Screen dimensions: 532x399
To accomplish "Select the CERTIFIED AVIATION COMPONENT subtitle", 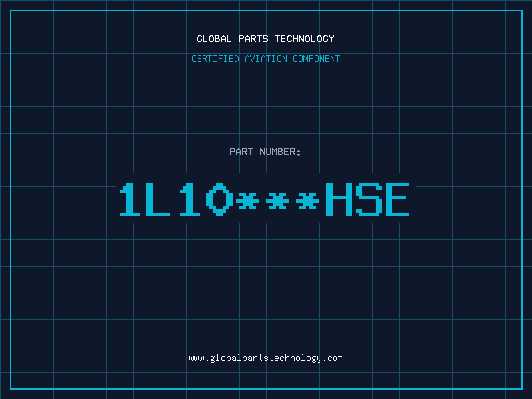I will coord(265,59).
